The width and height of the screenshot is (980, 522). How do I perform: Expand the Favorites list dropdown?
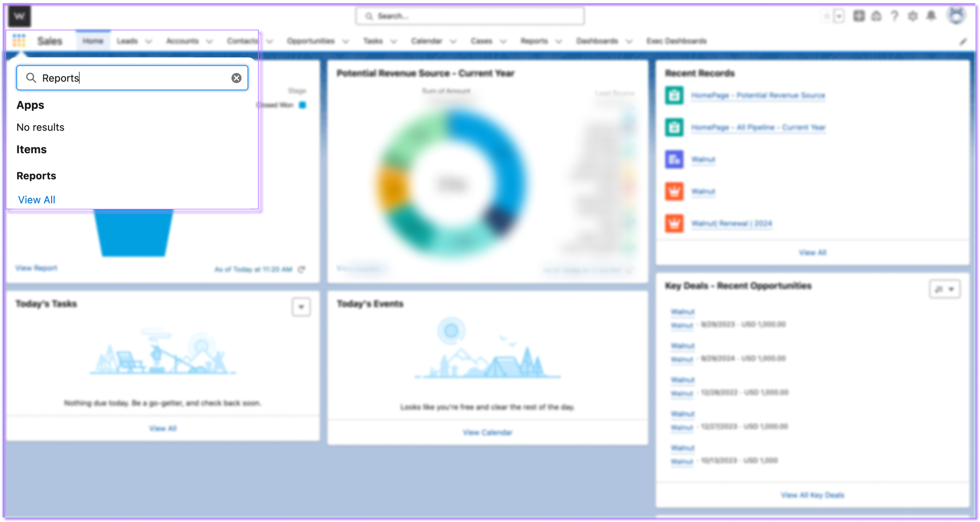pyautogui.click(x=839, y=16)
